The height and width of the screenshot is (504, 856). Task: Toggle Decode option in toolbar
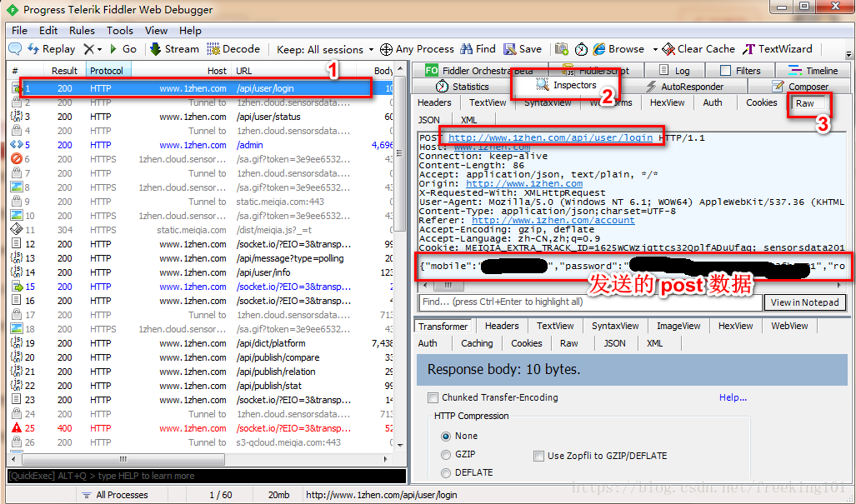(x=233, y=49)
